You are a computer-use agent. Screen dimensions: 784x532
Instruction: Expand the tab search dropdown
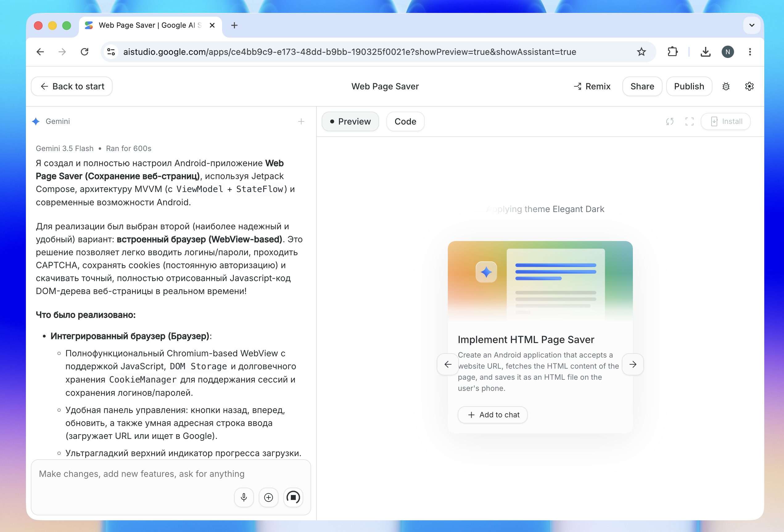tap(752, 25)
